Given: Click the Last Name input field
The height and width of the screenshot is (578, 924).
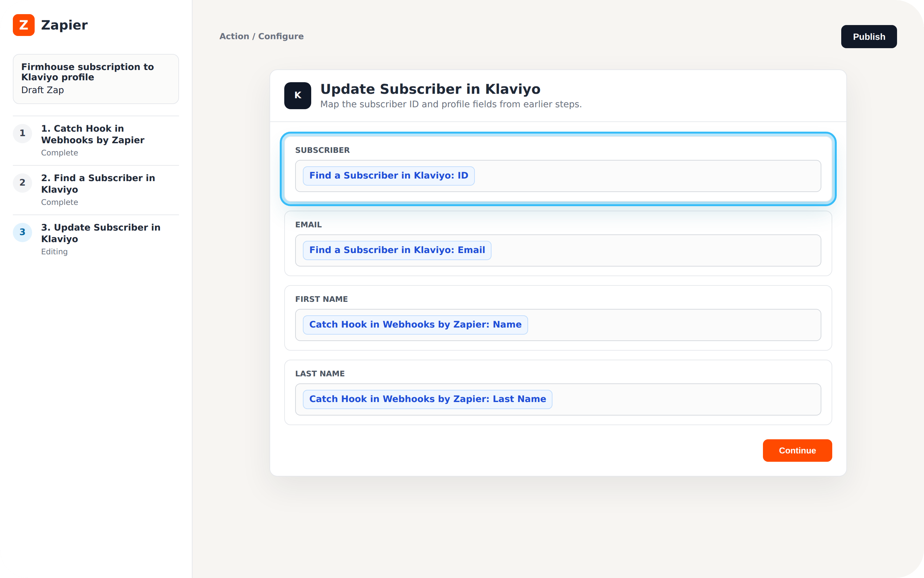Looking at the screenshot, I should coord(558,399).
